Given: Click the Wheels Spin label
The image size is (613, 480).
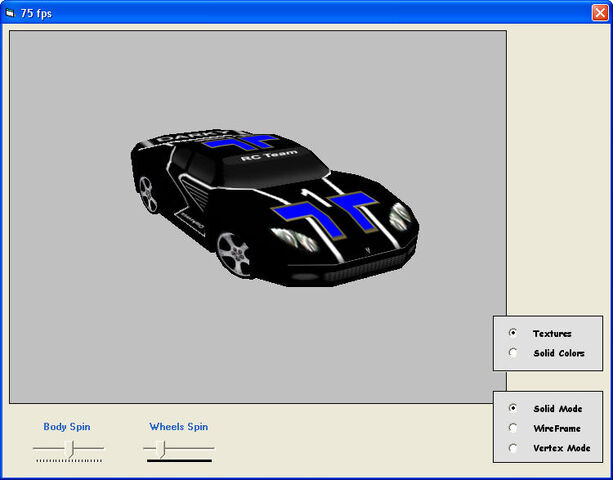Looking at the screenshot, I should pos(179,426).
